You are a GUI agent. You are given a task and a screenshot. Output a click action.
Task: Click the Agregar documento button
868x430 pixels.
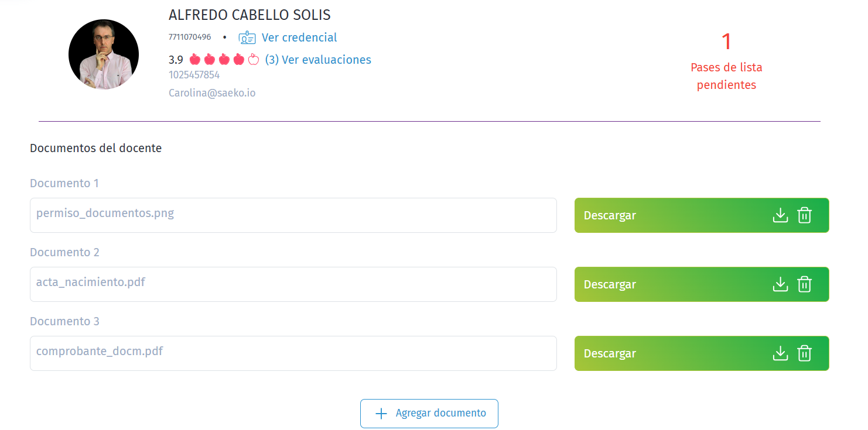coord(429,414)
